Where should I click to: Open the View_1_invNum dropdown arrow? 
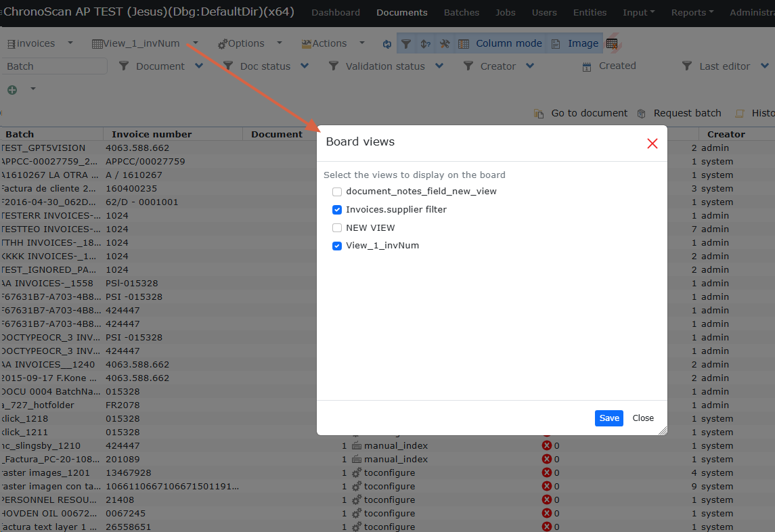(196, 43)
